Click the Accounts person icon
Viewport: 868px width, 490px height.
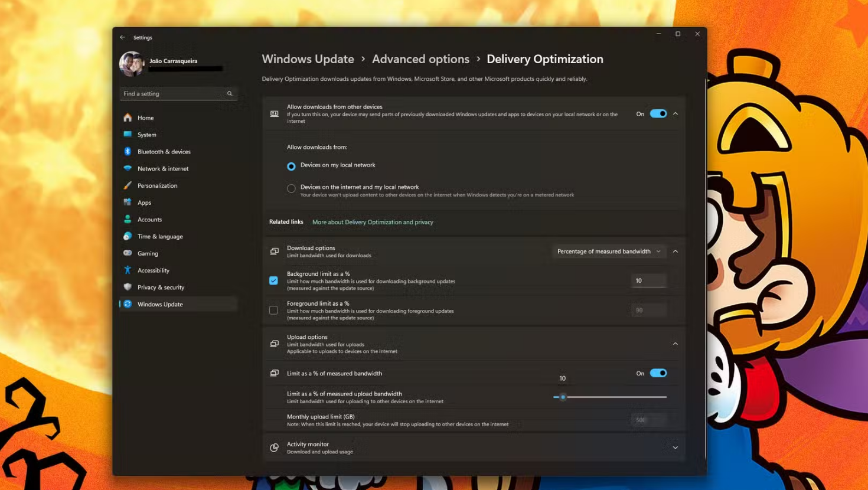pyautogui.click(x=128, y=219)
